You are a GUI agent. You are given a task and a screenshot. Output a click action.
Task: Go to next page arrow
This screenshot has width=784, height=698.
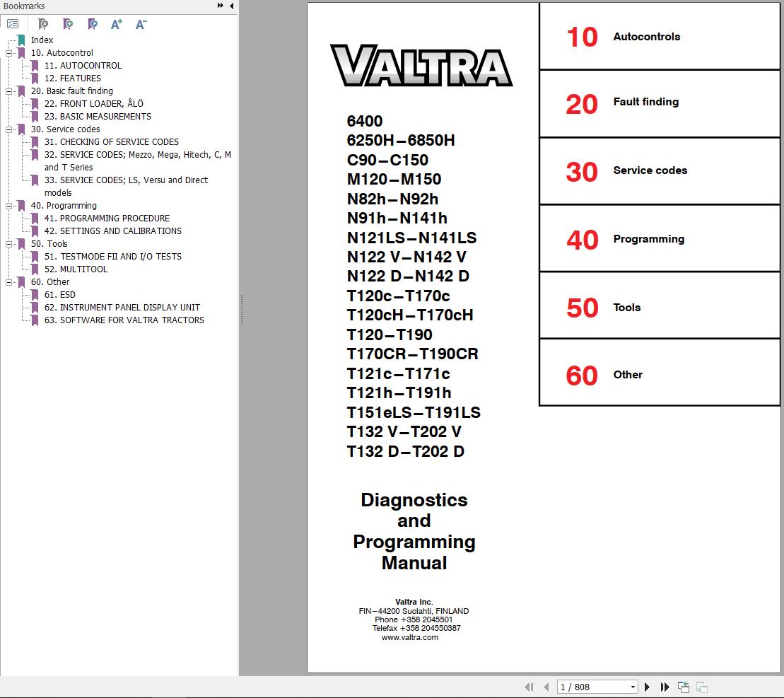647,687
